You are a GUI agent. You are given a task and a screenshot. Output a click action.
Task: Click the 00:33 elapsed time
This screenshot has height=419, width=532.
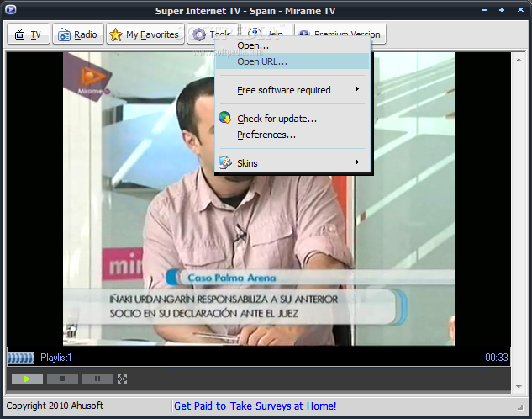pyautogui.click(x=497, y=358)
